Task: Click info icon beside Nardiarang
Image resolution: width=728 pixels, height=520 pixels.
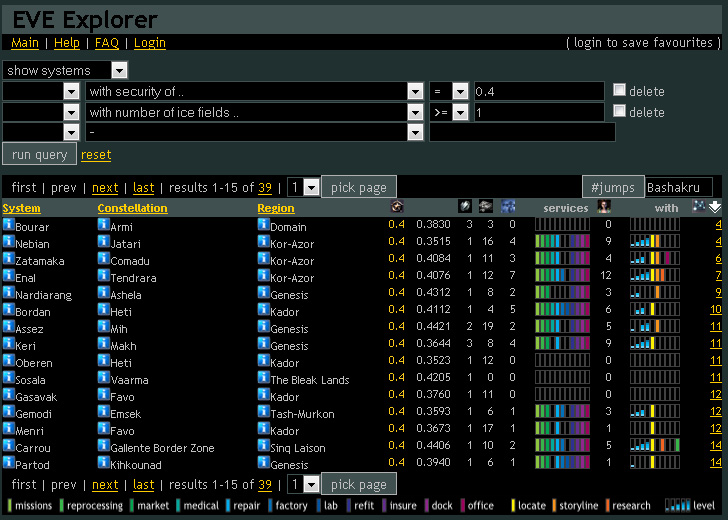Action: coord(8,292)
